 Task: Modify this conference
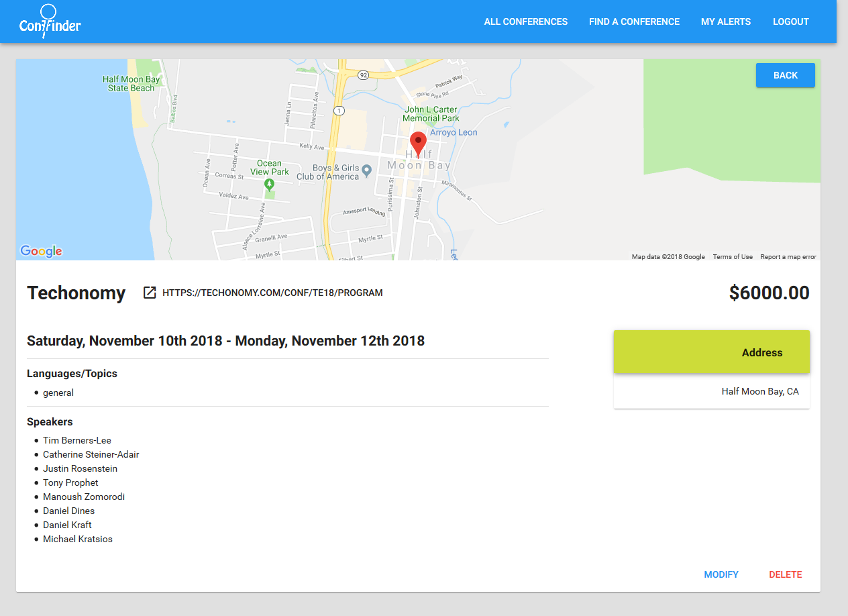click(721, 574)
